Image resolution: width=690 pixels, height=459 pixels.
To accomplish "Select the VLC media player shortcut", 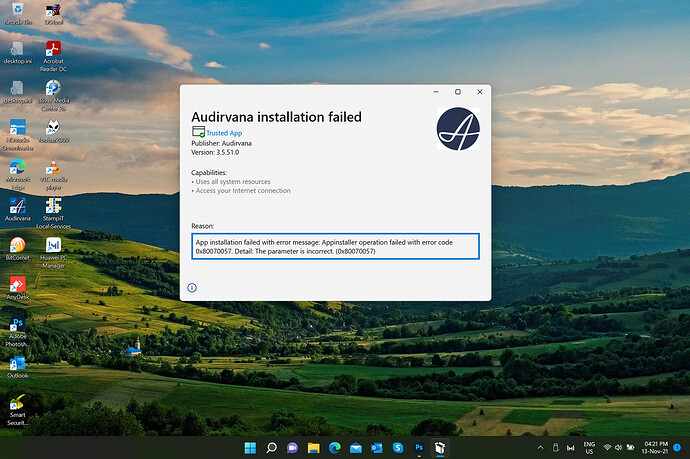I will click(x=53, y=174).
